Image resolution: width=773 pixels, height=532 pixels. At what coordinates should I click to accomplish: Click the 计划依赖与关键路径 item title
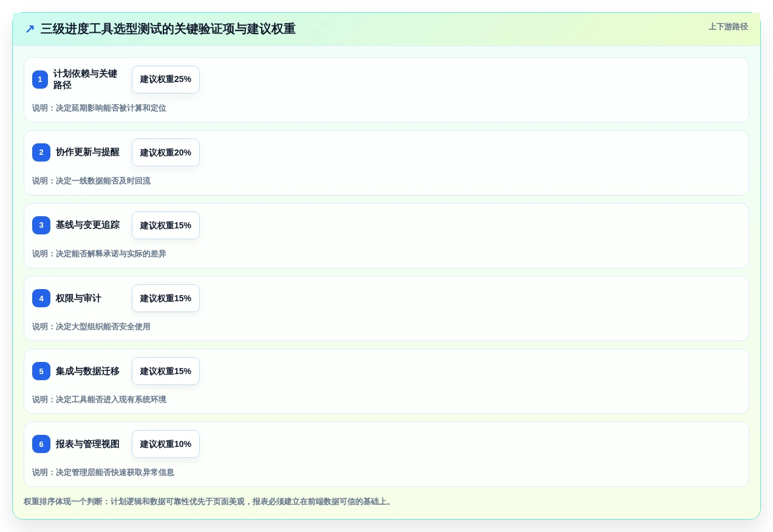click(85, 80)
